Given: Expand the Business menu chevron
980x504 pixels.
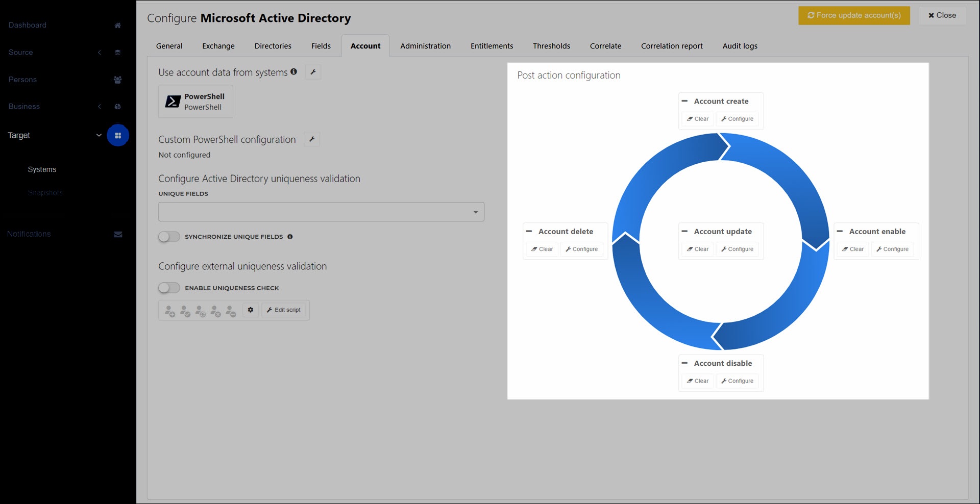Looking at the screenshot, I should (100, 107).
